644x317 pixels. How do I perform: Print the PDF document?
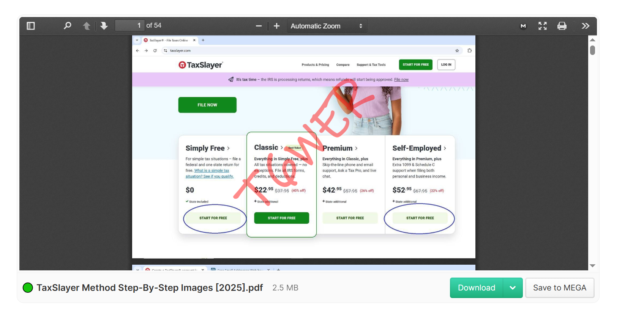click(562, 26)
